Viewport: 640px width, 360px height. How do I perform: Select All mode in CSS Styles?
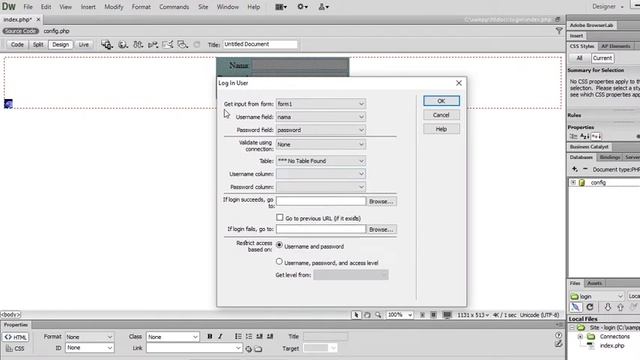coord(579,58)
